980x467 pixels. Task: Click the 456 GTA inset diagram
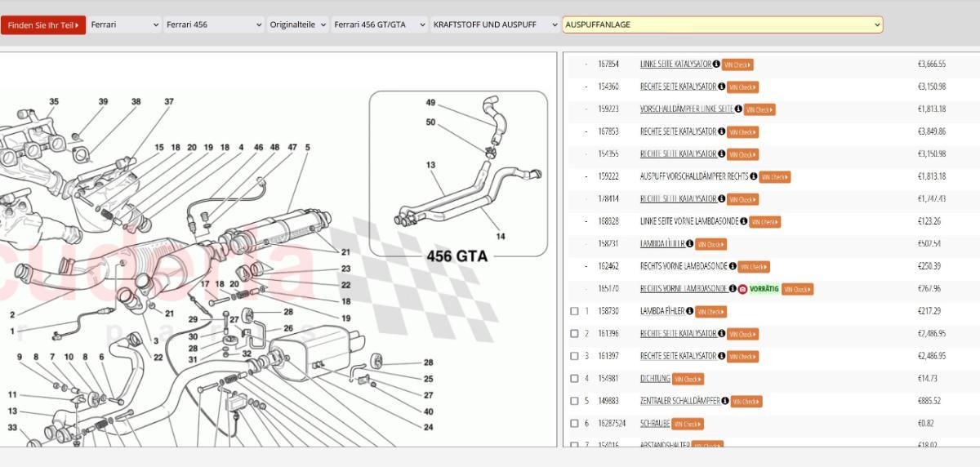pyautogui.click(x=458, y=173)
